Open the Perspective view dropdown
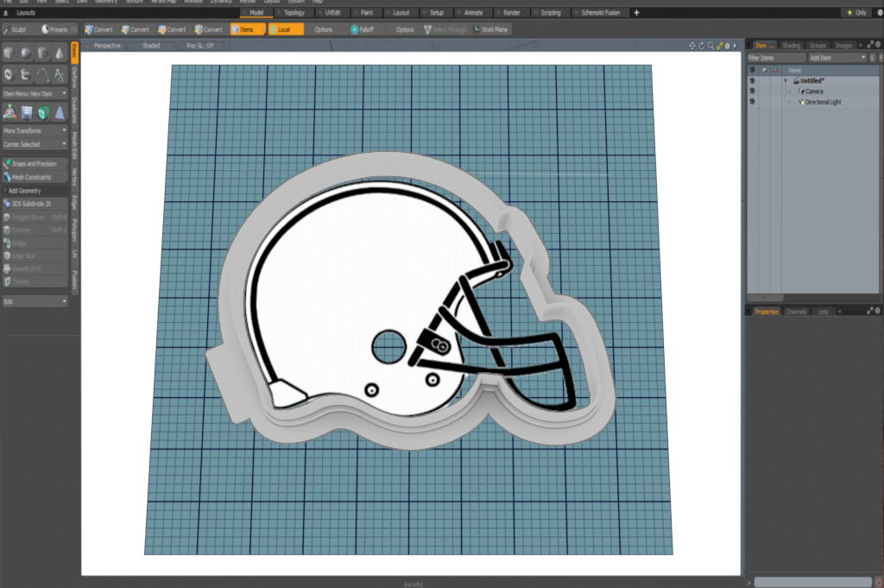884x588 pixels. point(107,46)
